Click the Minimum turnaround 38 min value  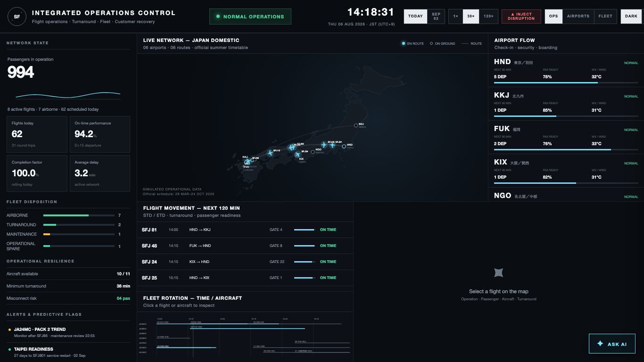point(124,286)
